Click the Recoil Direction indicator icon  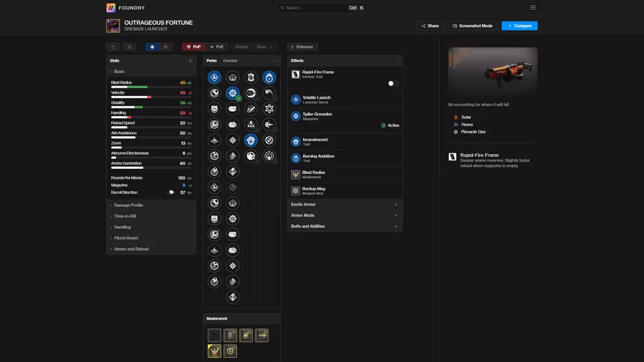pos(172,192)
